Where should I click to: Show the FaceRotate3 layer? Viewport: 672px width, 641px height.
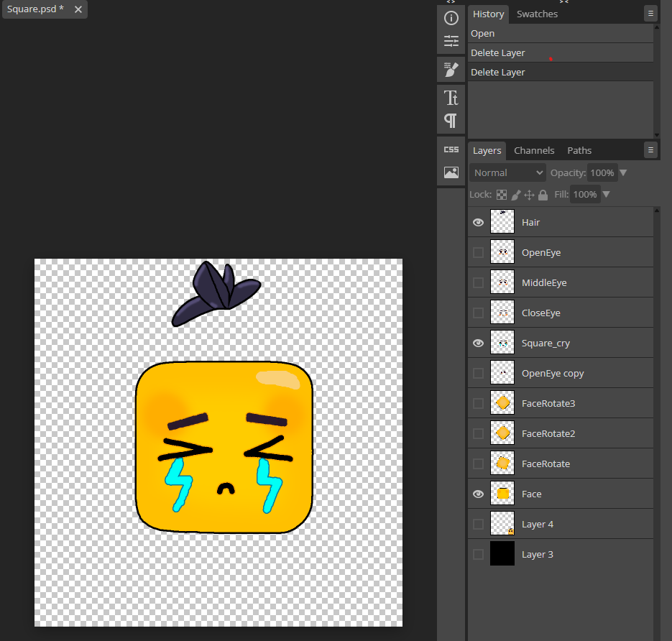[478, 403]
